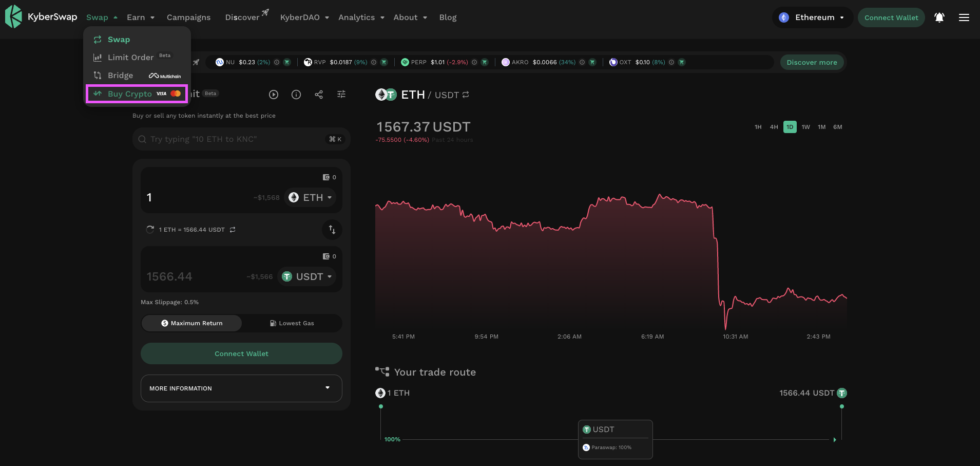
Task: Set chart timeframe to 1W
Action: click(x=806, y=127)
